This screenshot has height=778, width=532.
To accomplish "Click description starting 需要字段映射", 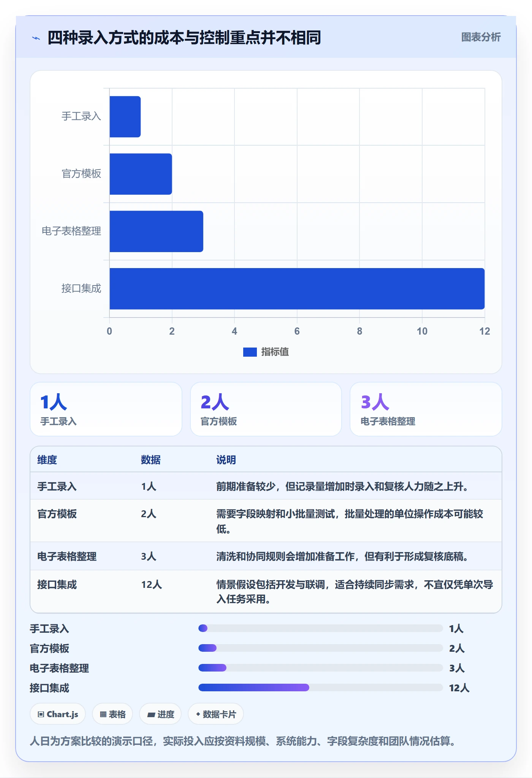I will coord(350,521).
